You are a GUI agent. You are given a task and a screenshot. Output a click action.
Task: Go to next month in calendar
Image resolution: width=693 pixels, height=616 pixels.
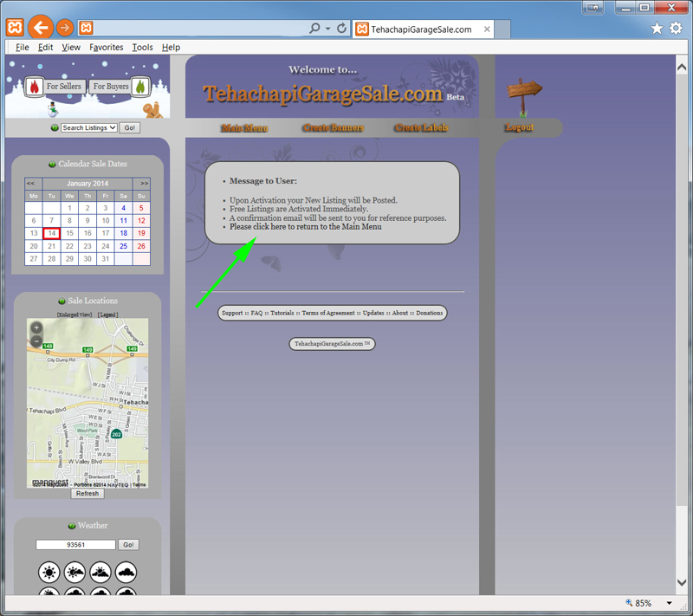tap(144, 184)
